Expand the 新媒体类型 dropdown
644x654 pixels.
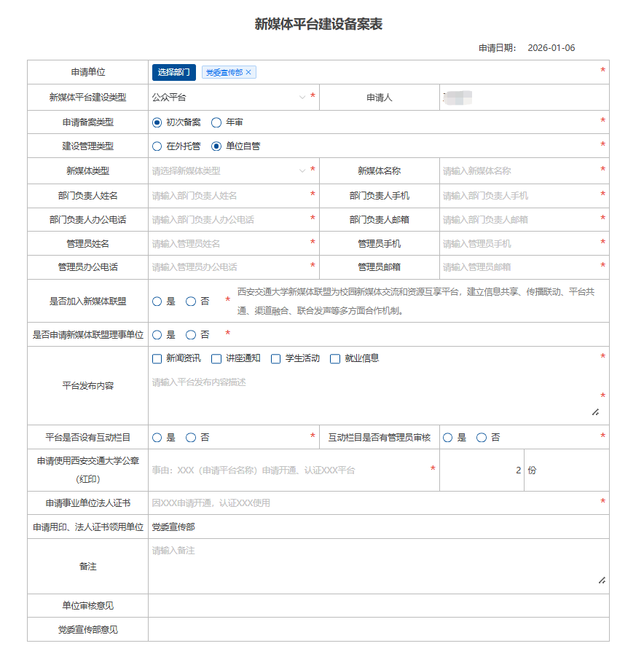pos(227,171)
